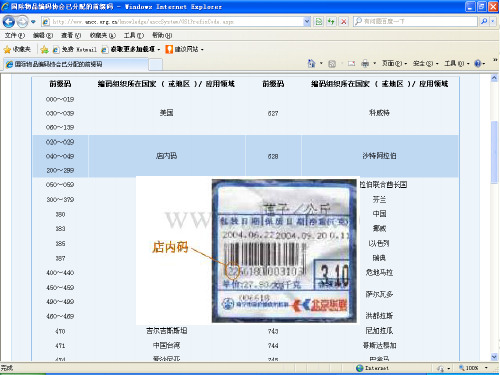This screenshot has width=500, height=375.
Task: Open the 获取更多加载项 web slice
Action: [x=131, y=50]
